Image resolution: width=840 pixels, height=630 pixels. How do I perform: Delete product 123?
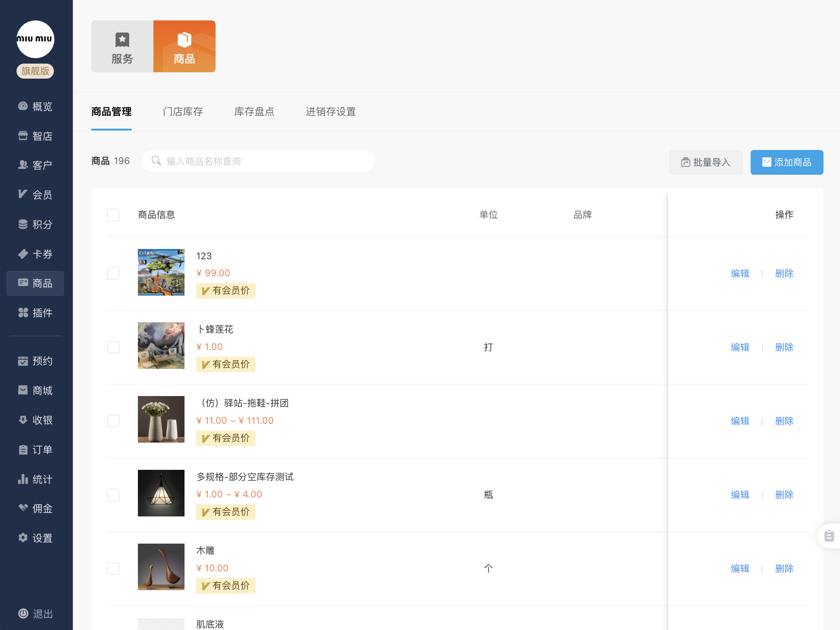coord(784,273)
